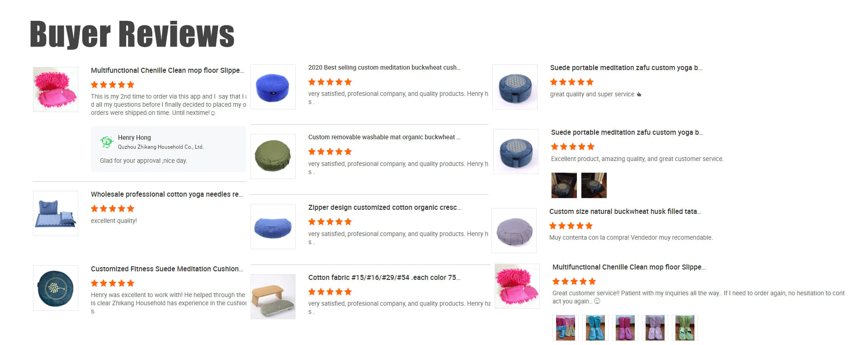
Task: Click the Quzhou Zhikang company logo icon
Action: pyautogui.click(x=107, y=142)
